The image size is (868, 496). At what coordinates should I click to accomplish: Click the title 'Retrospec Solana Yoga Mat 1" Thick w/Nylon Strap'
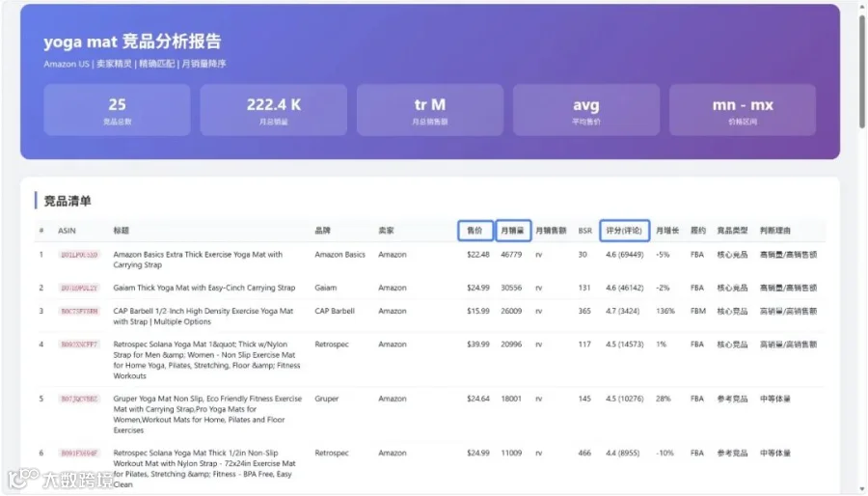coord(206,360)
